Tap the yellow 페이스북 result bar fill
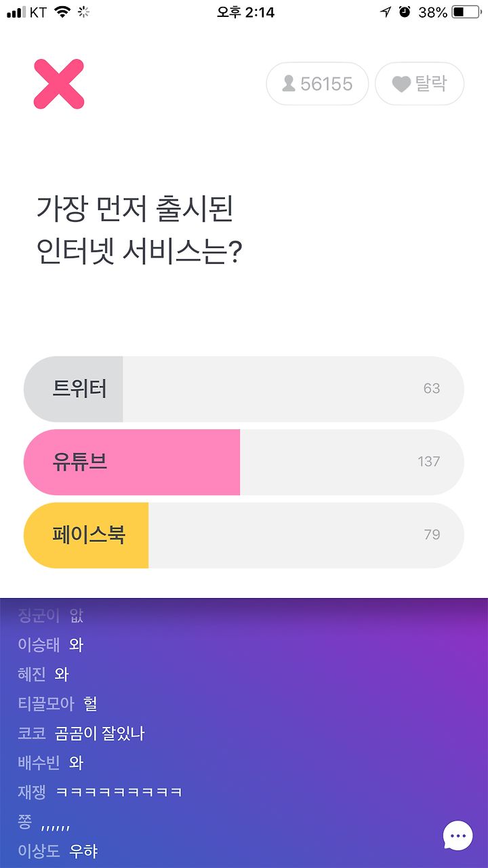The height and width of the screenshot is (868, 488). 86,535
